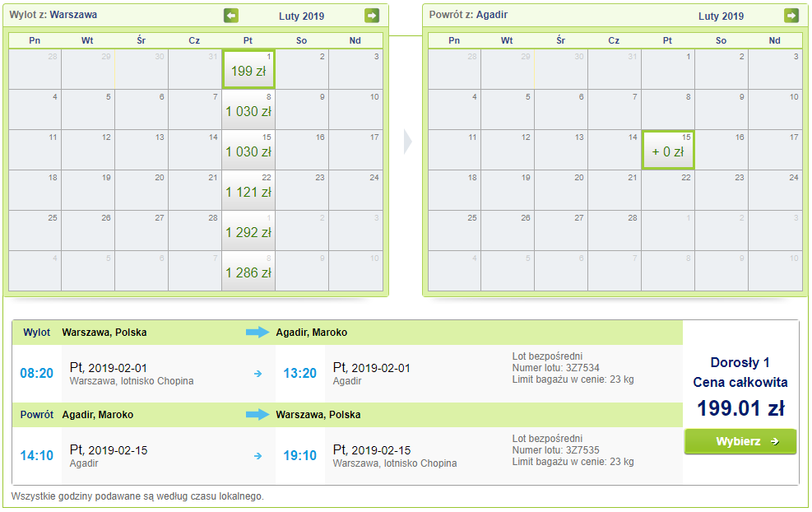Select February 1 departure for 199 zł
The height and width of the screenshot is (512, 812).
tap(248, 69)
